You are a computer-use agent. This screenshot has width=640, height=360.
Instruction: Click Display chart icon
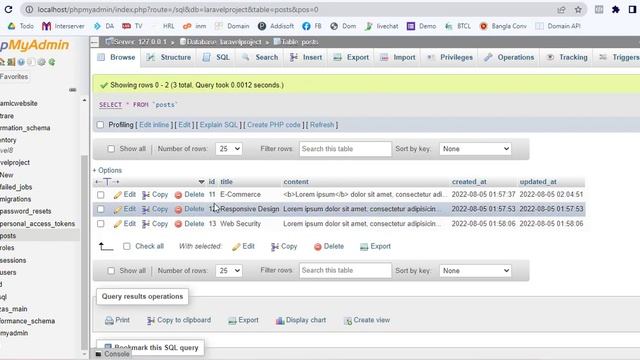click(x=280, y=321)
